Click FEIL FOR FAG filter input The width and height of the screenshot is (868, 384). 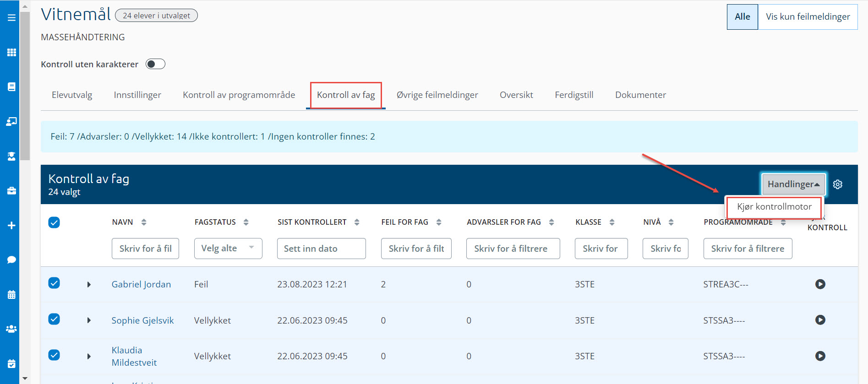tap(416, 249)
